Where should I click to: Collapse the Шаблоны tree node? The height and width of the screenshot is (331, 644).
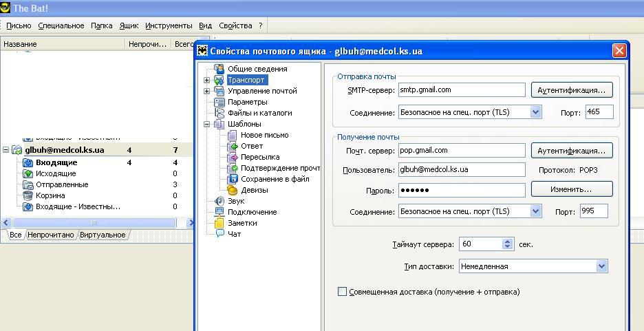coord(207,124)
